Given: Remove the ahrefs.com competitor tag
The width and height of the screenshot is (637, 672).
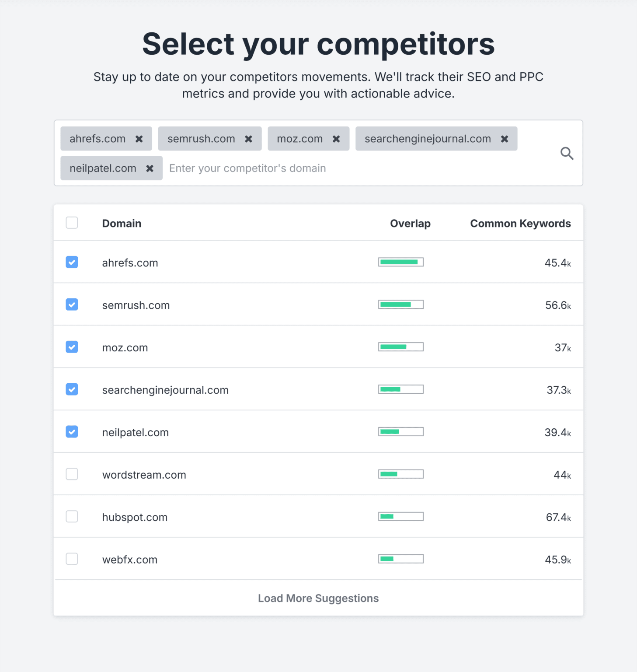Looking at the screenshot, I should coord(139,139).
